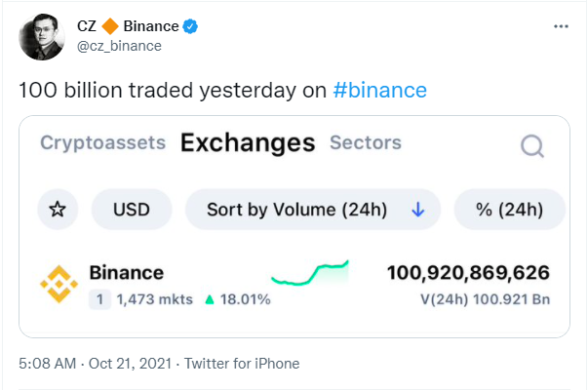Switch to the Sectors tab
This screenshot has width=588, height=390.
pos(366,142)
